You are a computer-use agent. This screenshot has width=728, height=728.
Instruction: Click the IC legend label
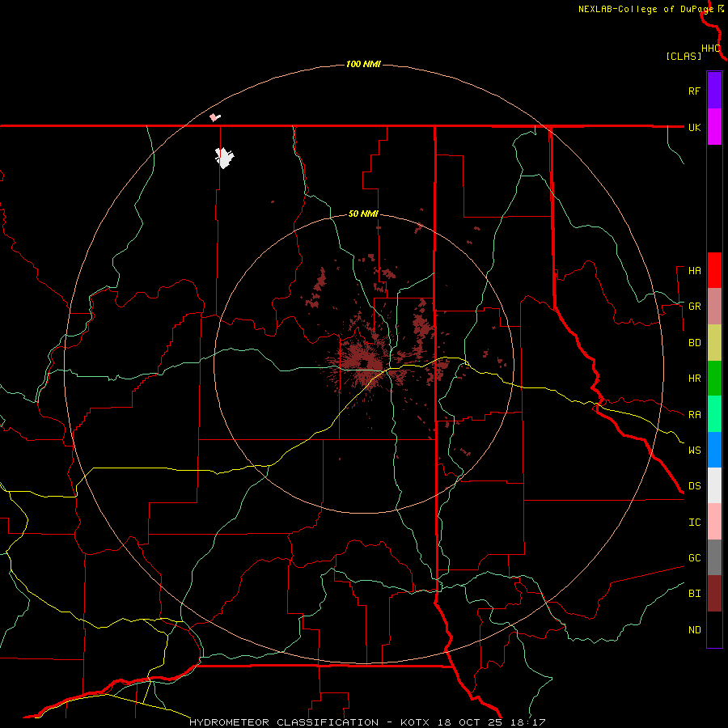click(694, 523)
